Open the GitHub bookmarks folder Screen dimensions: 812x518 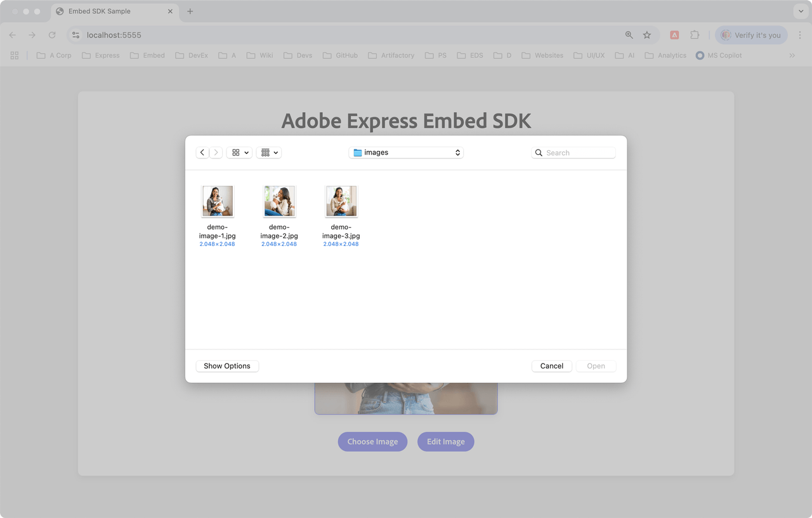point(340,56)
